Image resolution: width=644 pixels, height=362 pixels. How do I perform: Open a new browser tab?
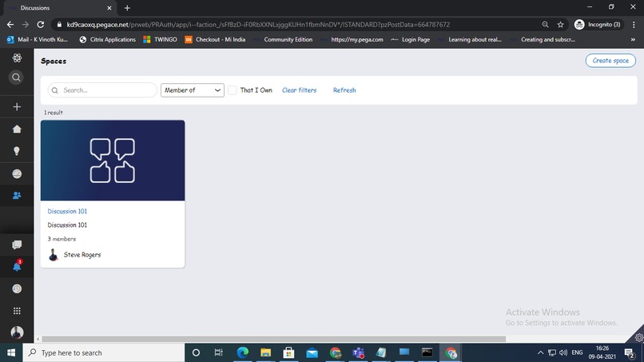[127, 8]
